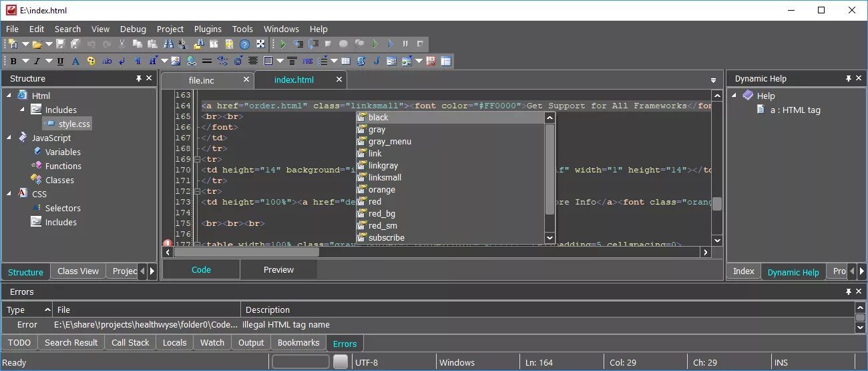Open the dropdown arrow beside New file

(x=25, y=44)
